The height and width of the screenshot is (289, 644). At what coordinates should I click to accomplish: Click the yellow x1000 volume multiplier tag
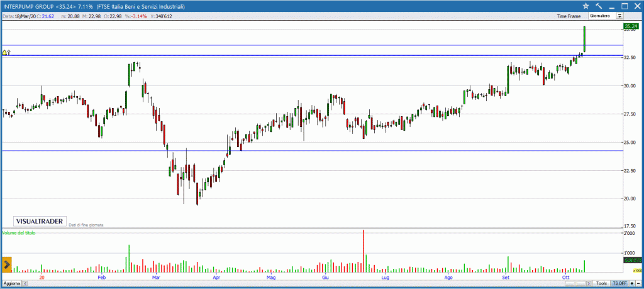click(638, 271)
